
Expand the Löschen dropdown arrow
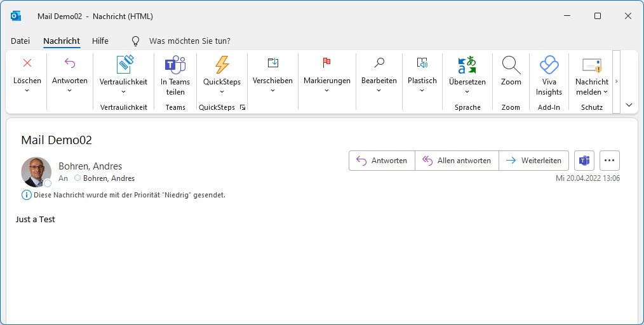27,90
